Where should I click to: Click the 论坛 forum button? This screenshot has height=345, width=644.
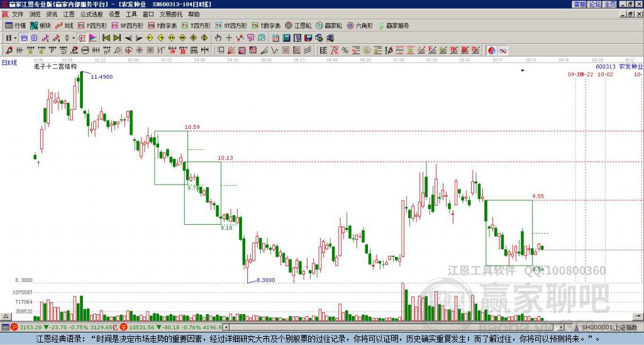pos(594,4)
